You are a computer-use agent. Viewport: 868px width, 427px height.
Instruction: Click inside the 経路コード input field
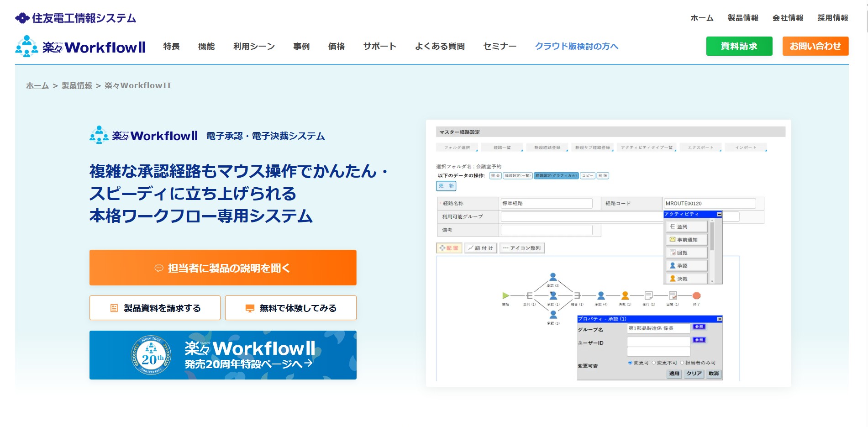click(x=710, y=203)
